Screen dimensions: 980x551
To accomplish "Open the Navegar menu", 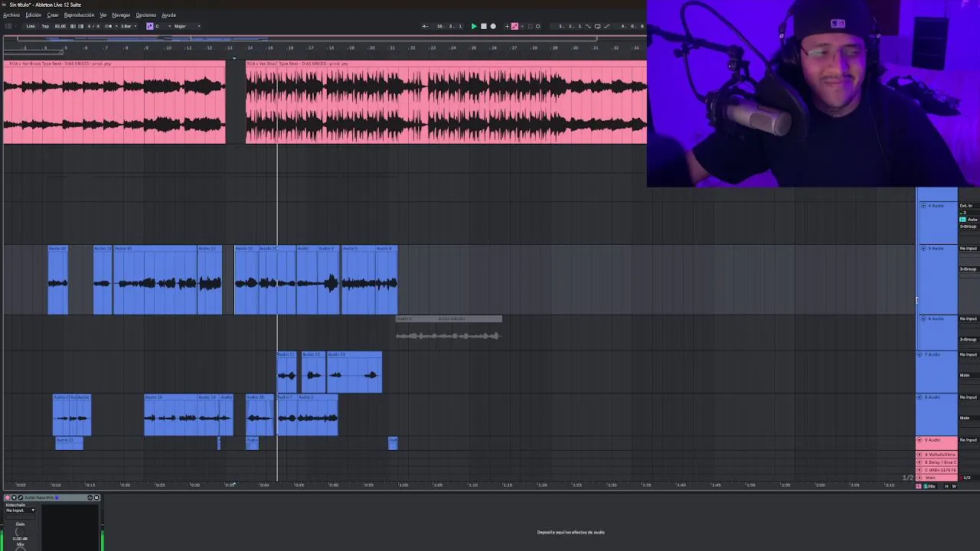I will coord(121,15).
